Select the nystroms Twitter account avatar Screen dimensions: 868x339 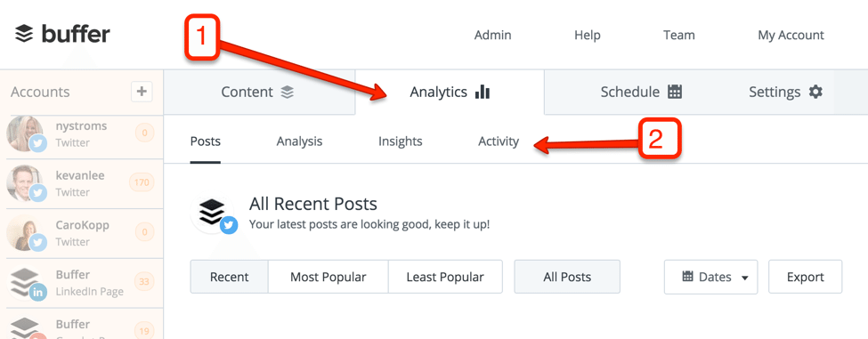[26, 133]
